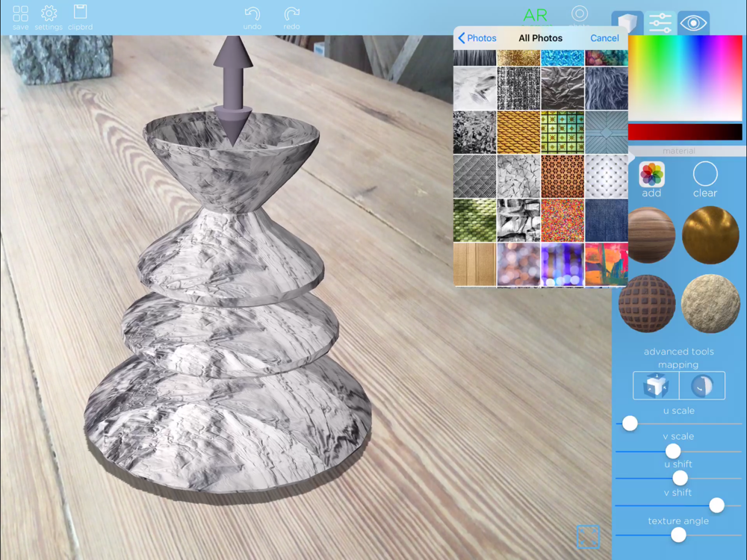Choose the dark gray rubble texture photo
The height and width of the screenshot is (560, 747).
point(474,132)
